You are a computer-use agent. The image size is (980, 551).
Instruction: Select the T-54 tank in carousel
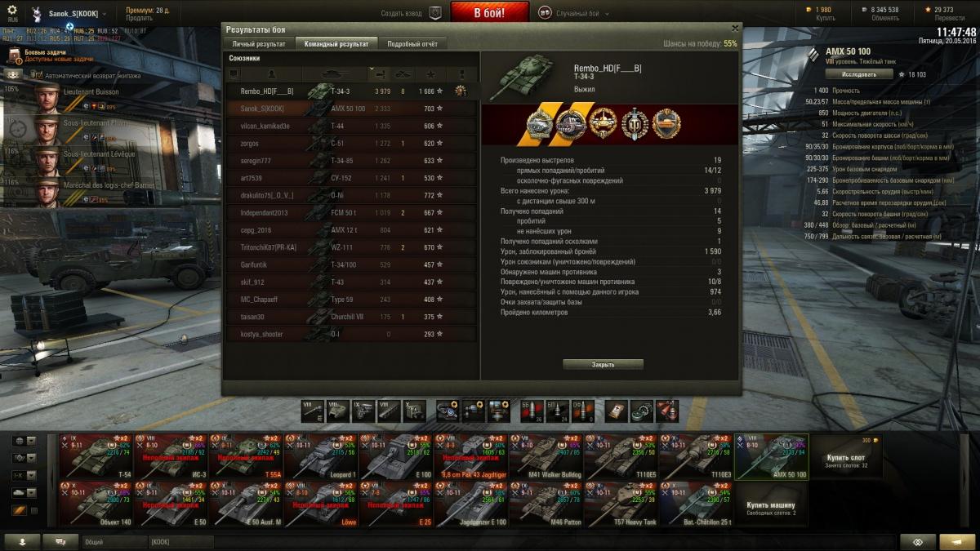coord(96,457)
